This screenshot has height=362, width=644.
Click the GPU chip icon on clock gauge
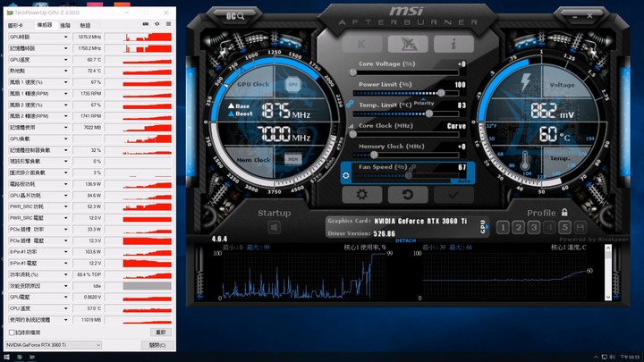pyautogui.click(x=292, y=84)
